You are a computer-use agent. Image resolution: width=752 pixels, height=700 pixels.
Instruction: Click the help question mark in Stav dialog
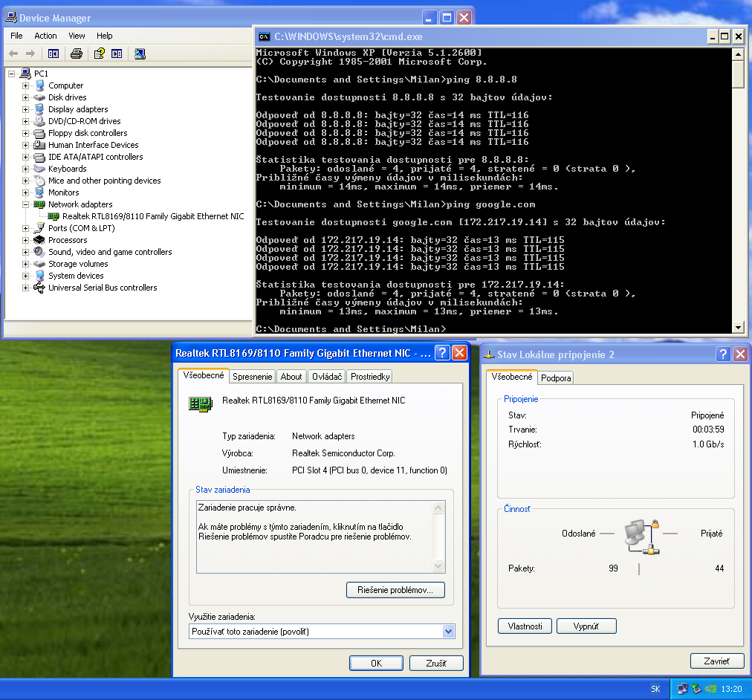(x=723, y=354)
